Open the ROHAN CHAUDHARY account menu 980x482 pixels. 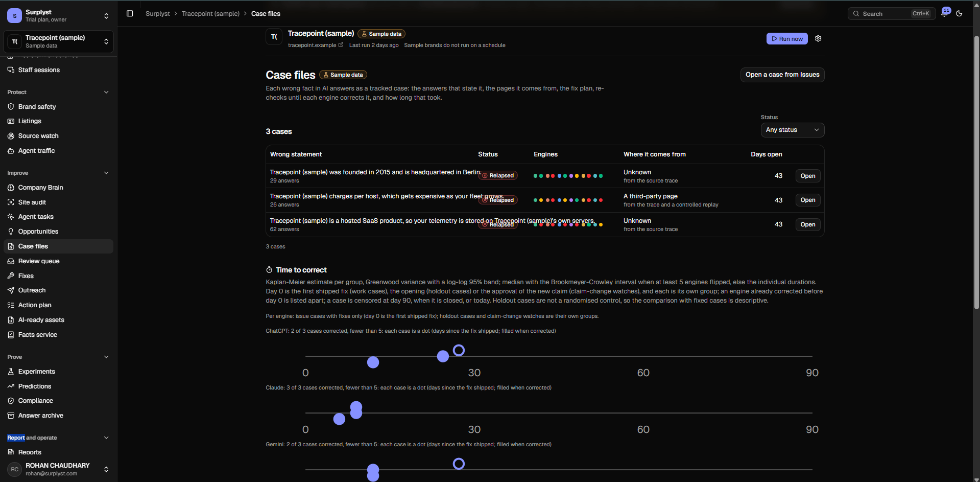click(59, 469)
